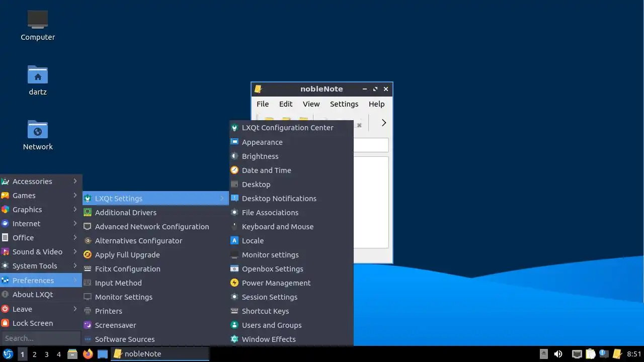
Task: Click the nobleNote tray icon
Action: point(617,354)
